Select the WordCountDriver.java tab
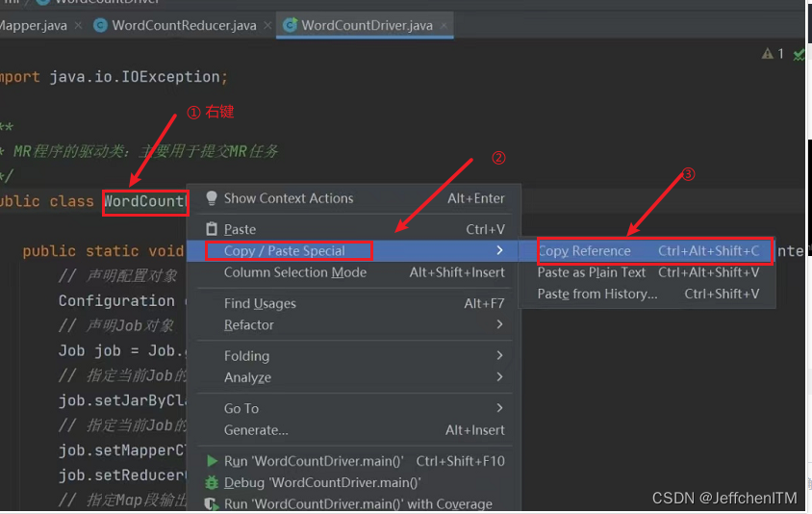812x514 pixels. (x=365, y=25)
